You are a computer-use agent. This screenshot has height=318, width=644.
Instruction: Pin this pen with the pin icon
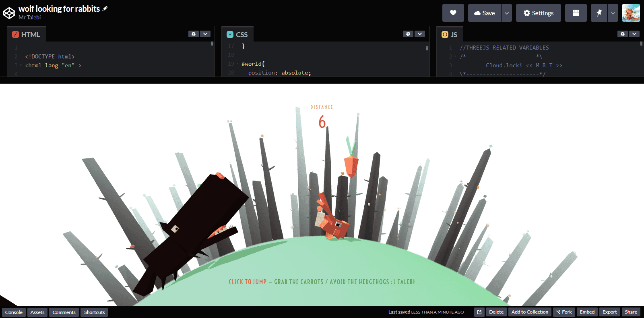coord(599,13)
